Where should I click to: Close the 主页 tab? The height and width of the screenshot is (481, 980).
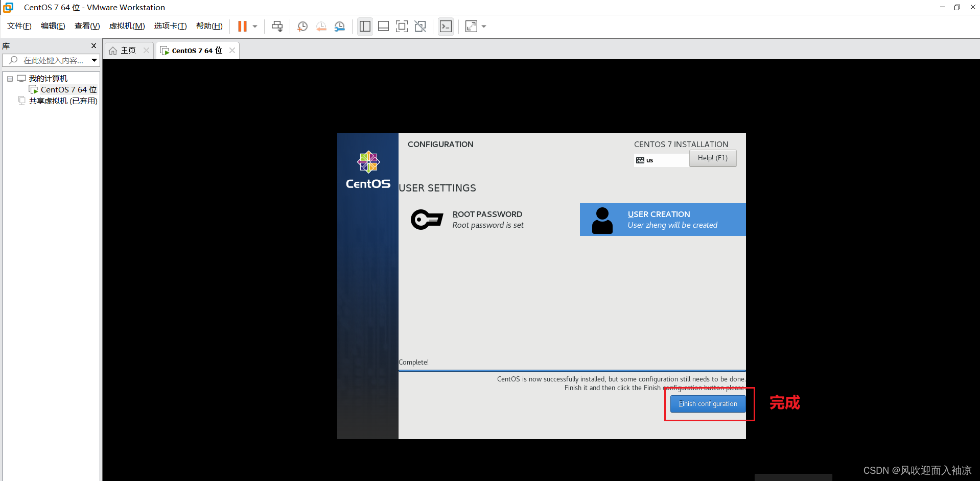click(147, 50)
